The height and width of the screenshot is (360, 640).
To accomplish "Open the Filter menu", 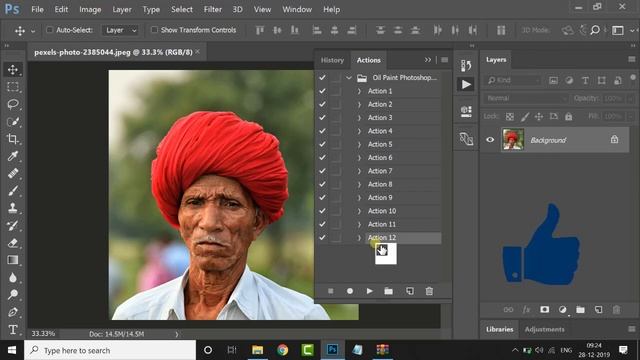I will [213, 9].
